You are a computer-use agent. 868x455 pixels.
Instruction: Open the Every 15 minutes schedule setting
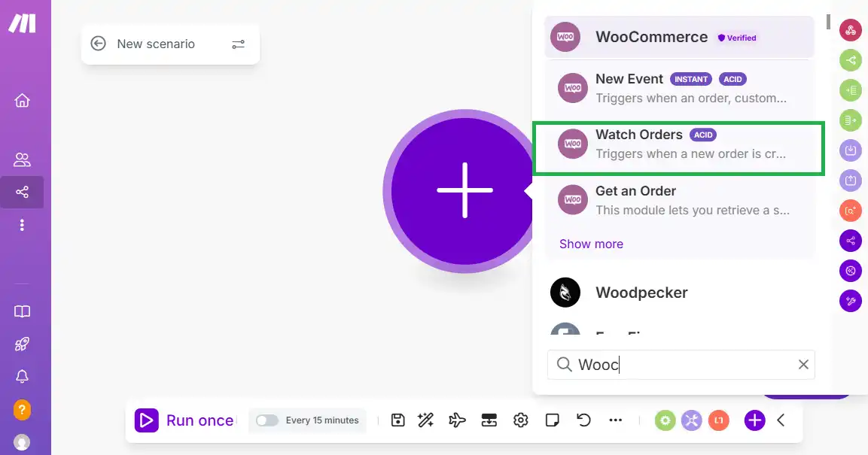coord(322,420)
